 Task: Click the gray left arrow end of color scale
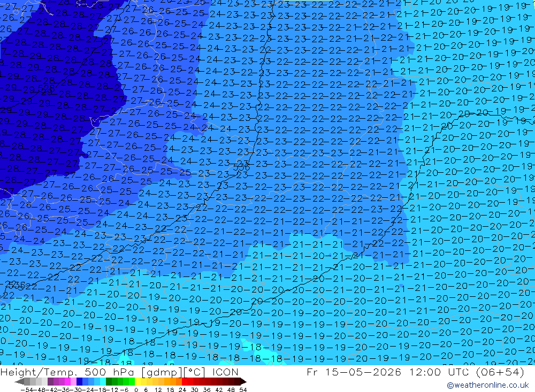(x=19, y=381)
